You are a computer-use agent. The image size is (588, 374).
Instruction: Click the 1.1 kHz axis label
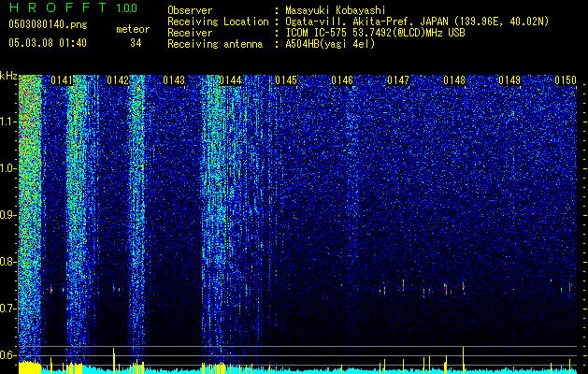tap(8, 122)
